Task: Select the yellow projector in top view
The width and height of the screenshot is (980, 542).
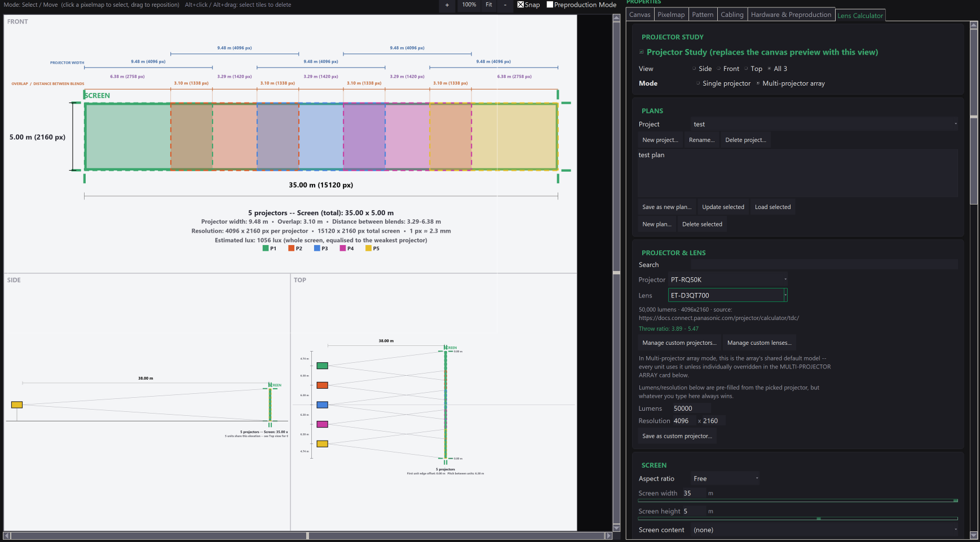Action: 322,444
